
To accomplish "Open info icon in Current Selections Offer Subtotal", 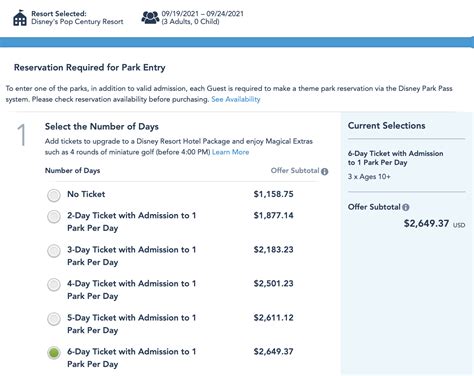I will (x=406, y=207).
